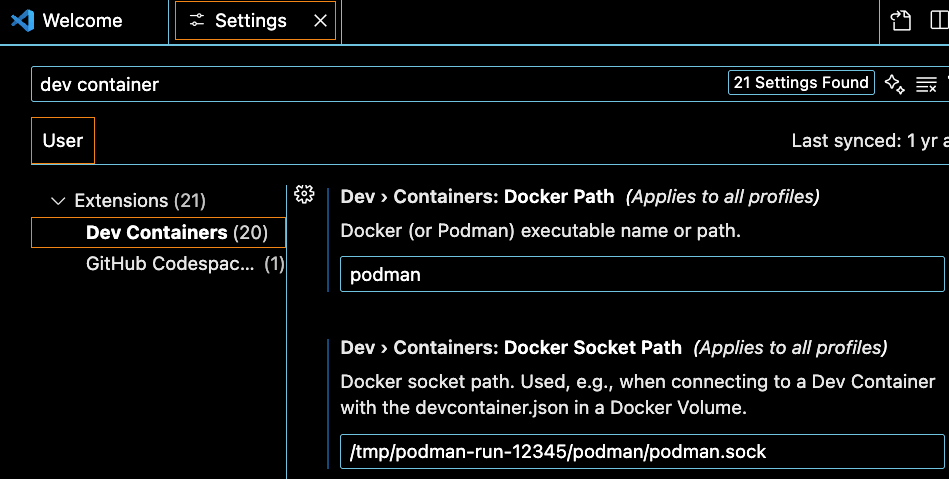The image size is (949, 479).
Task: Click the Settings tab sliders icon
Action: click(x=197, y=21)
